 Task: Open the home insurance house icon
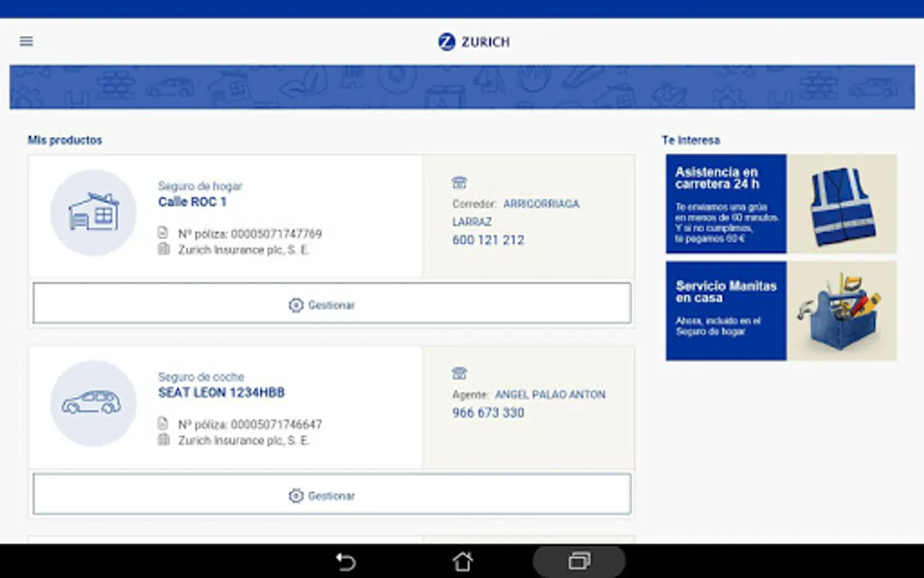94,213
